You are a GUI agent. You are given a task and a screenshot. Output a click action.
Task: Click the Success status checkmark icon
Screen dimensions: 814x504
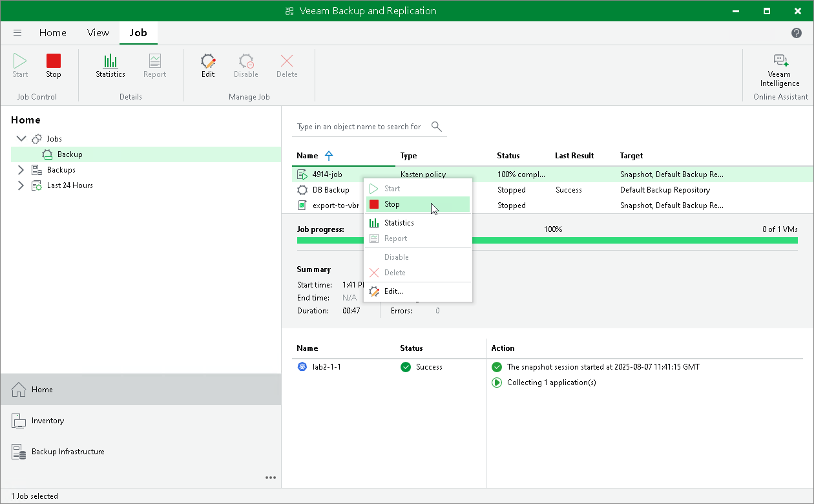406,367
